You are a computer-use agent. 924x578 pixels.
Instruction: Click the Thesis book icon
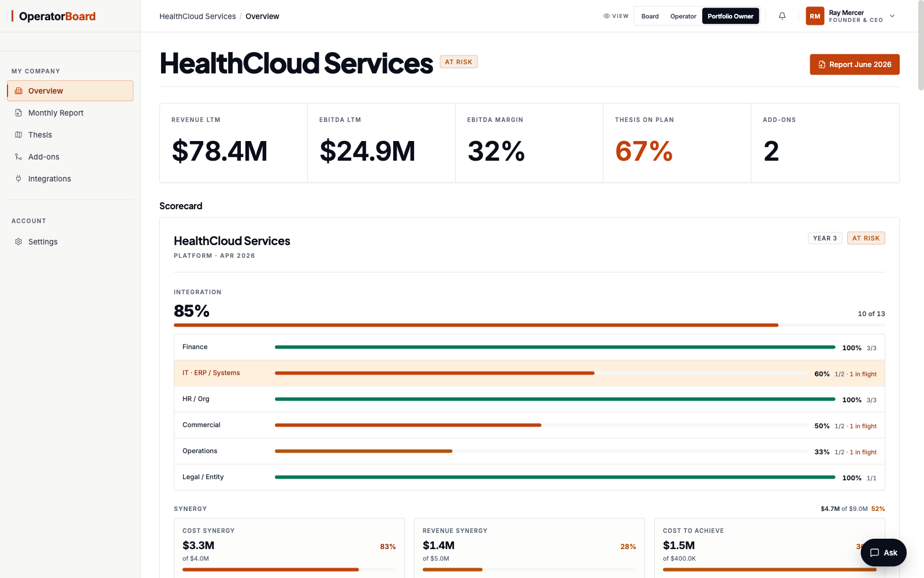[18, 135]
